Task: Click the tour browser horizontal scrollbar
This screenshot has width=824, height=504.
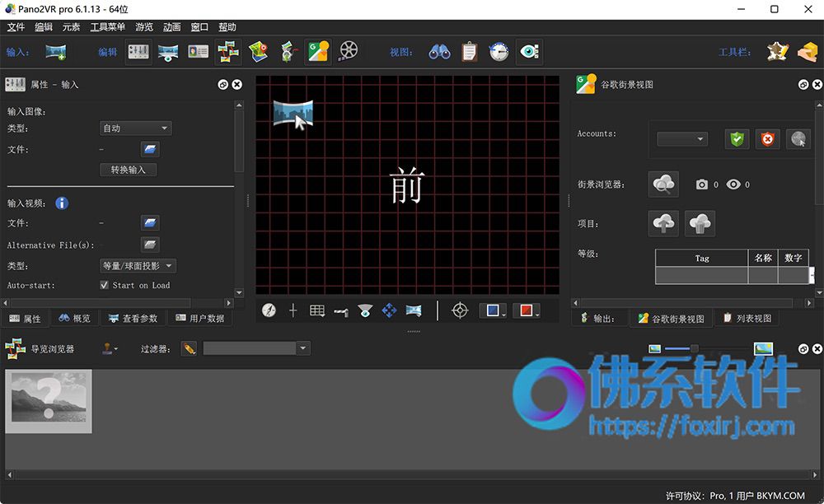Action: click(412, 475)
